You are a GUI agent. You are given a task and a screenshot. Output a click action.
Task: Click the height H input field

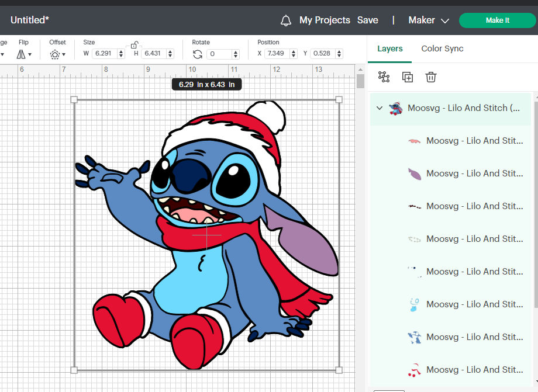point(153,54)
